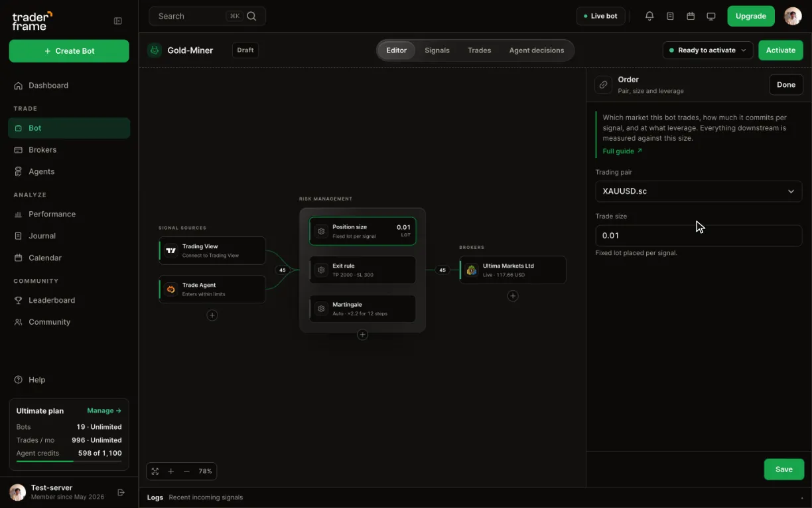
Task: Click the Save button
Action: (784, 469)
